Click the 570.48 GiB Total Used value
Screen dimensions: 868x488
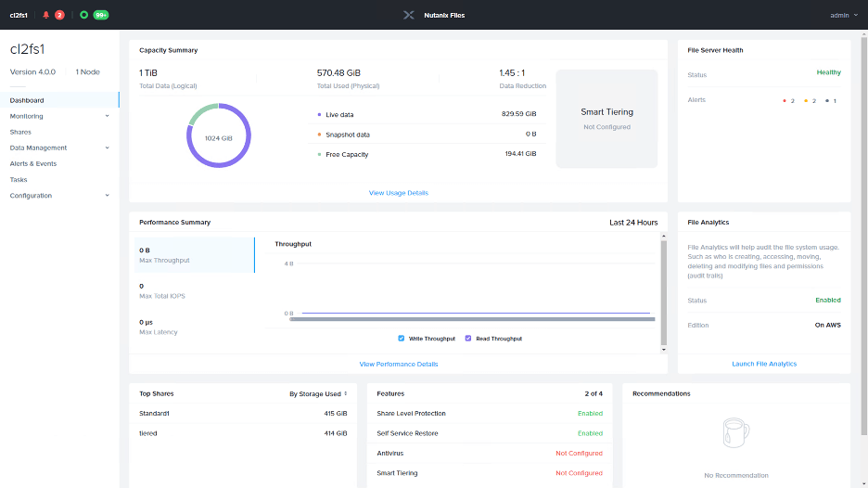[x=338, y=73]
